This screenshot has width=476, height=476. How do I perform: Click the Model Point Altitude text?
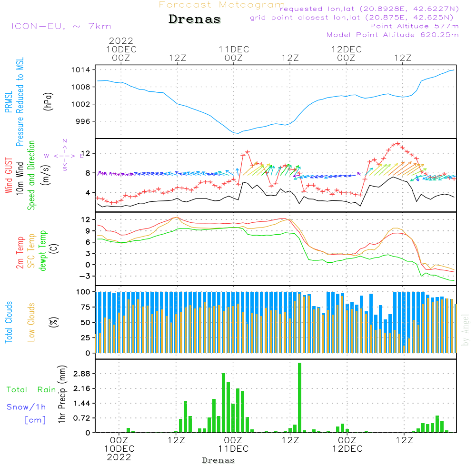coord(392,35)
